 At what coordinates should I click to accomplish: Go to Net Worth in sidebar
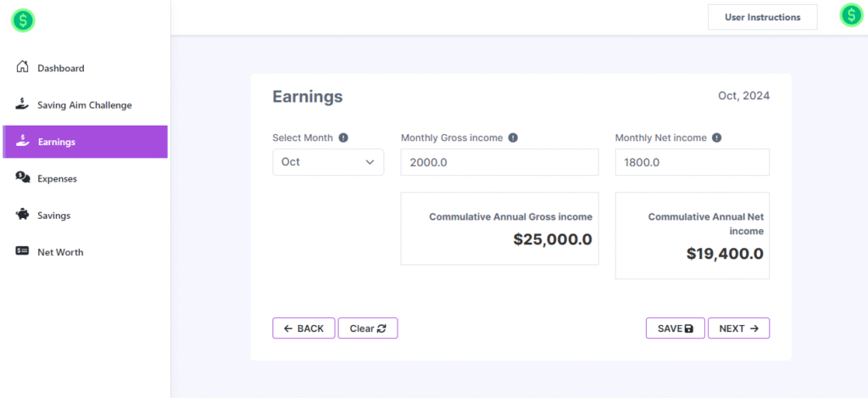click(59, 252)
